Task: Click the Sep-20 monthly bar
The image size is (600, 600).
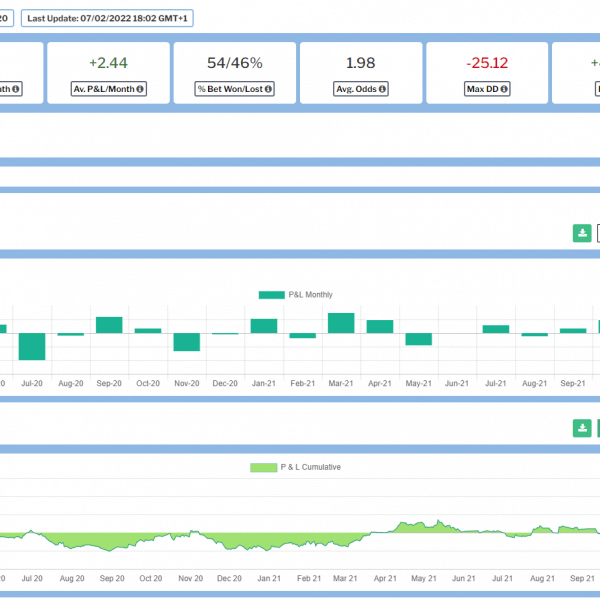Action: tap(109, 325)
